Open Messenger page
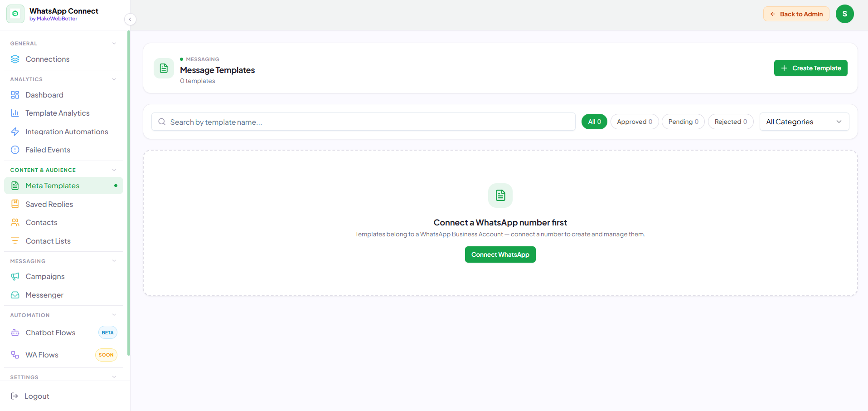868x411 pixels. tap(63, 295)
